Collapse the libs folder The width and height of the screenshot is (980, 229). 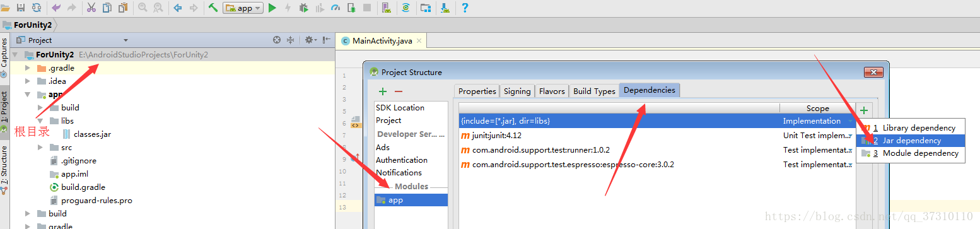pos(40,120)
